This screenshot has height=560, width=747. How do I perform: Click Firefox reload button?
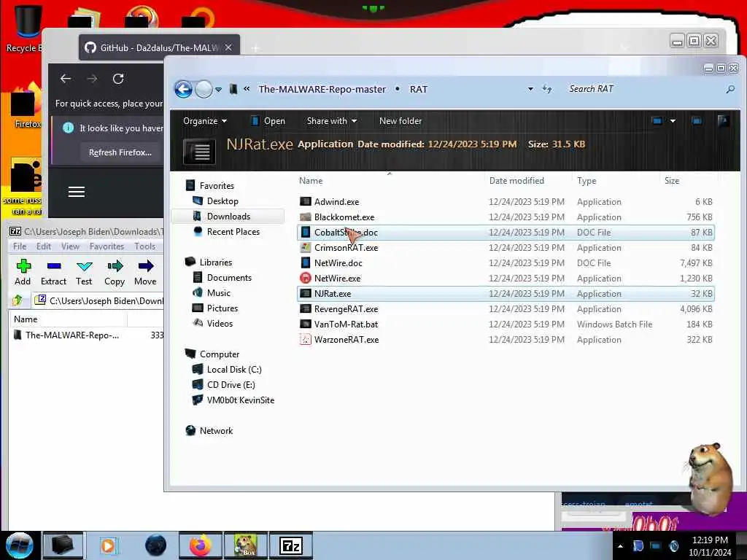[118, 79]
